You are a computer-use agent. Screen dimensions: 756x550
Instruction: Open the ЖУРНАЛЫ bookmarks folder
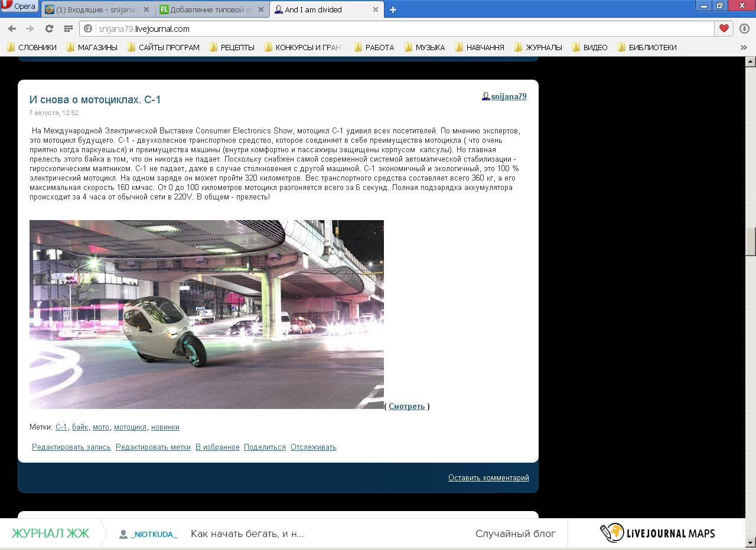[x=538, y=47]
